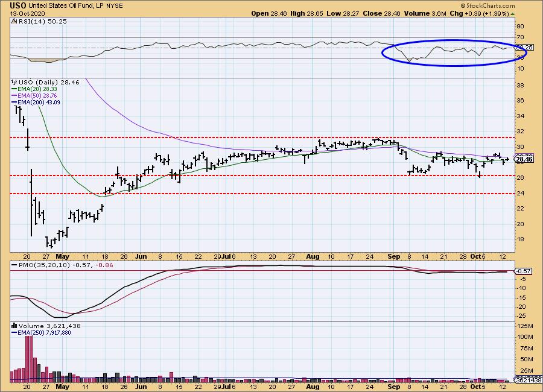Click the 70 level on RSI axis
543x392 pixels.
pos(520,37)
